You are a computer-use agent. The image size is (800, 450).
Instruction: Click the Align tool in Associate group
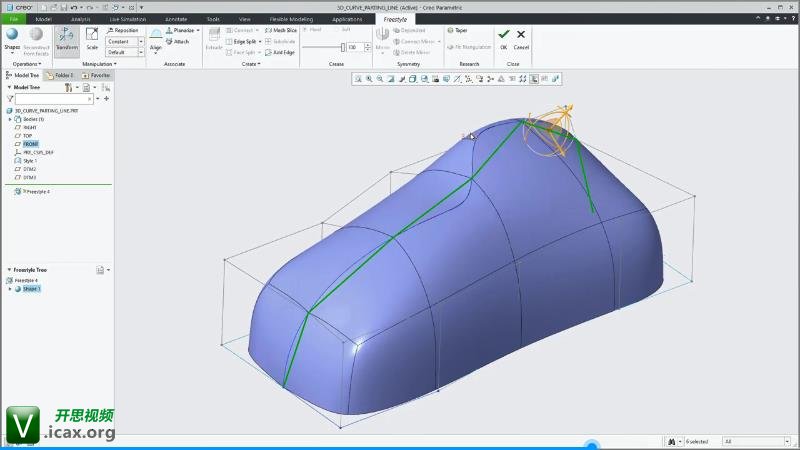tap(155, 38)
